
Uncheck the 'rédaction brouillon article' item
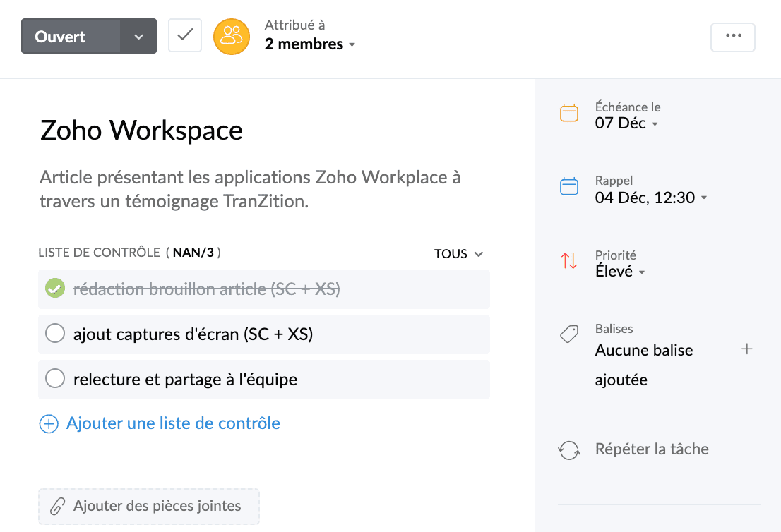tap(55, 288)
